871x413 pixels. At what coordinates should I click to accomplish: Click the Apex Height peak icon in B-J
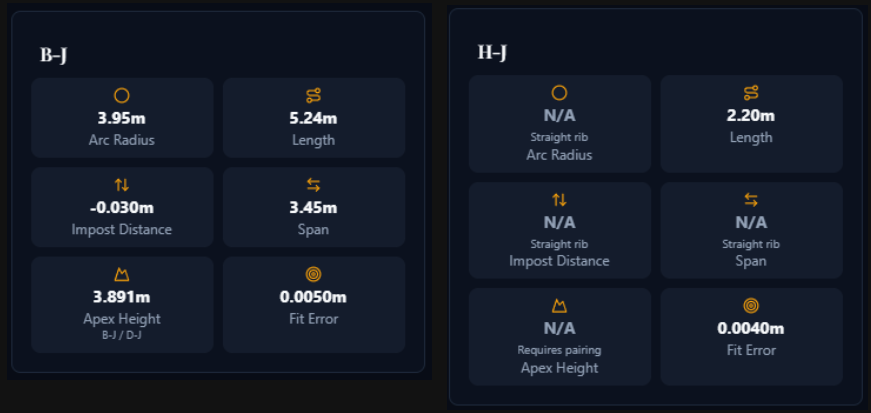point(122,274)
